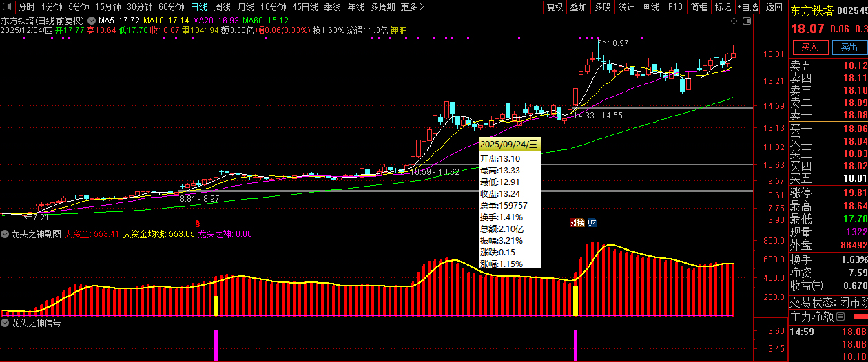This screenshot has height=362, width=868.
Task: Select the 日线 daily chart tab
Action: click(198, 7)
